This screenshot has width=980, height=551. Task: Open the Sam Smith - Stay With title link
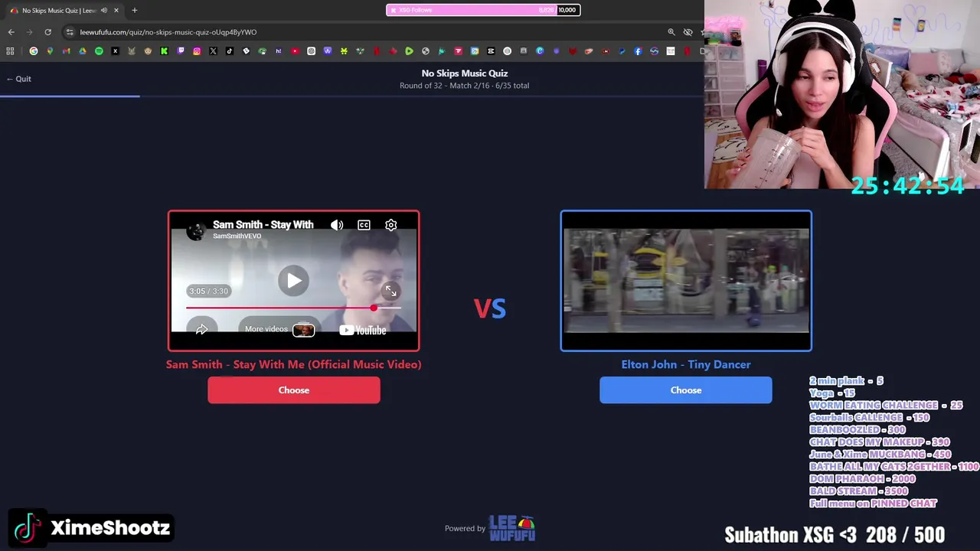click(263, 224)
